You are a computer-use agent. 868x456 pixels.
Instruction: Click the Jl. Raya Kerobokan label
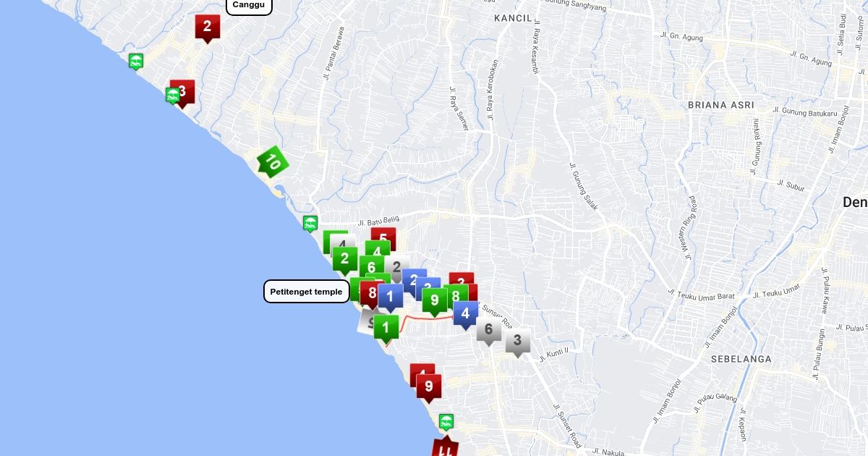[492, 90]
